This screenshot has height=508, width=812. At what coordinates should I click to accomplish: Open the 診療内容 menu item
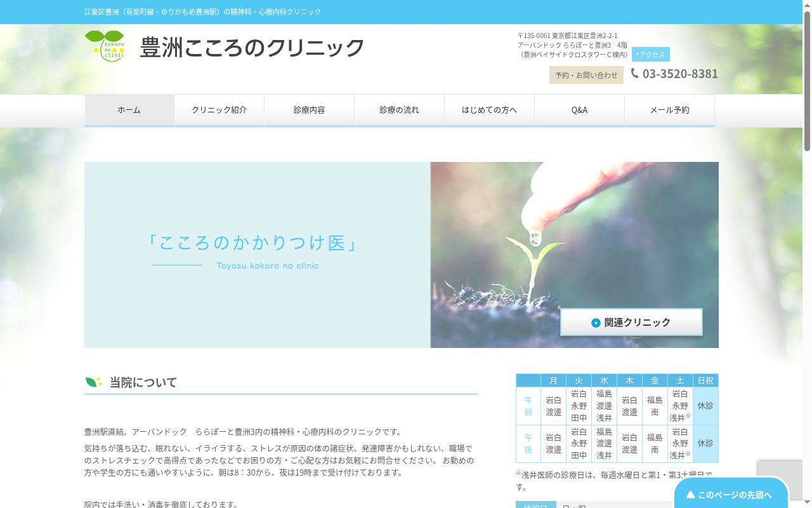[x=310, y=110]
